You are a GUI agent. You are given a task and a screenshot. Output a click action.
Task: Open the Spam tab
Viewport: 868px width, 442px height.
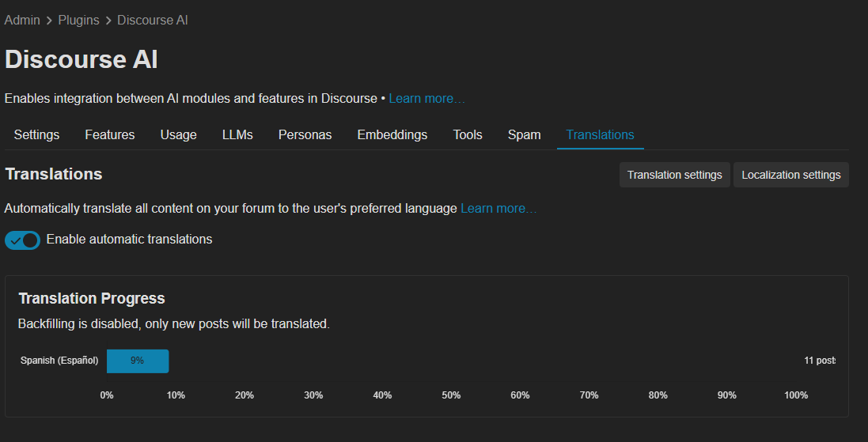point(525,135)
